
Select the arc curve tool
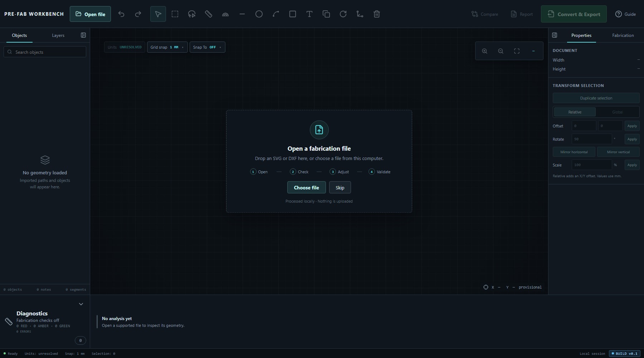click(x=276, y=14)
